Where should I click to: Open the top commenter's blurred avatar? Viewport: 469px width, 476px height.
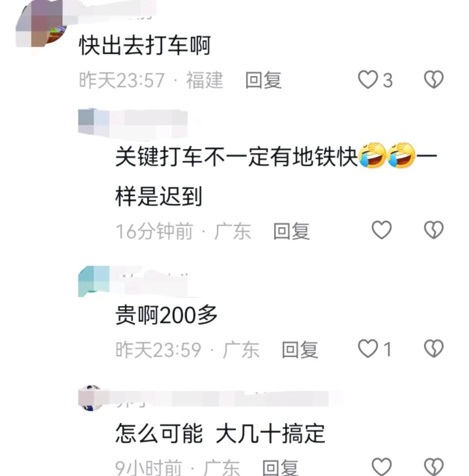(x=43, y=26)
